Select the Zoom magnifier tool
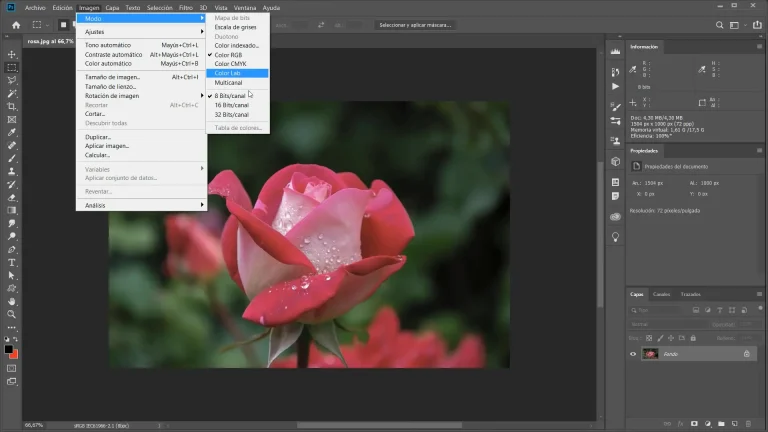768x432 pixels. tap(12, 314)
